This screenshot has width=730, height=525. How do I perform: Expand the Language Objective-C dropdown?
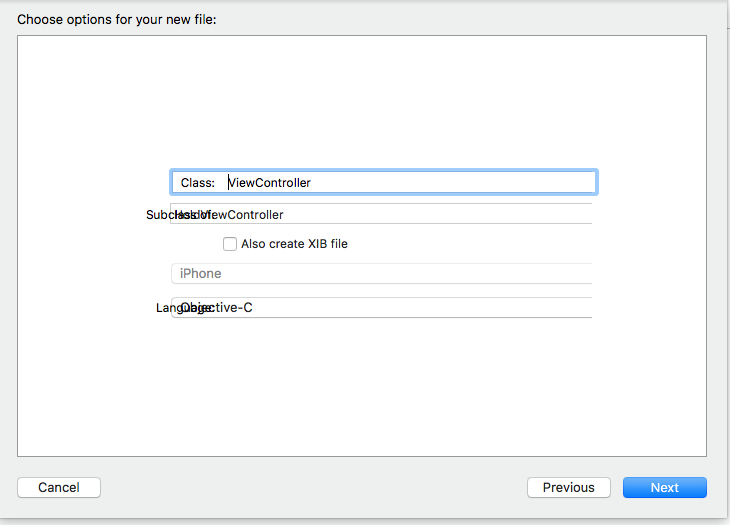click(x=450, y=307)
